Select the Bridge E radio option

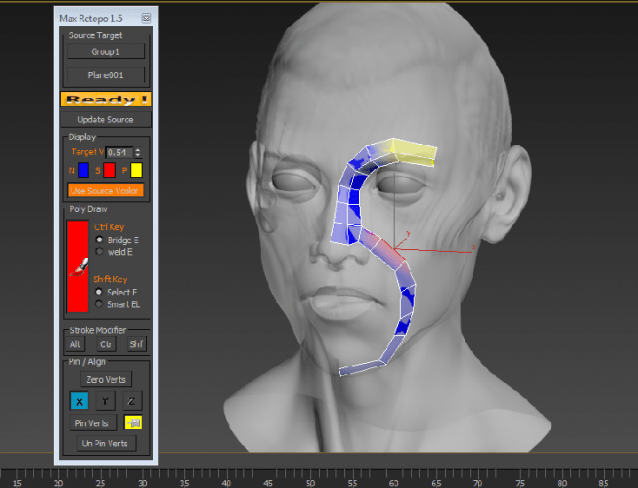coord(99,239)
